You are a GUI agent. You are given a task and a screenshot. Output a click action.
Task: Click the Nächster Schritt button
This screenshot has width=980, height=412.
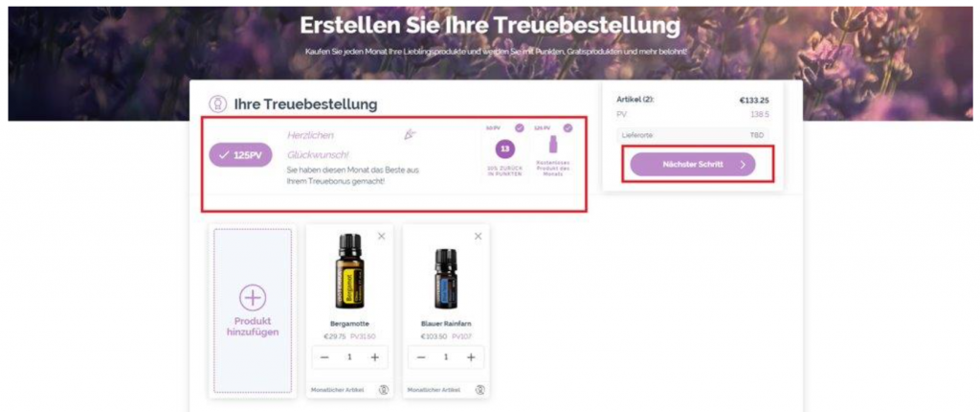(x=693, y=165)
